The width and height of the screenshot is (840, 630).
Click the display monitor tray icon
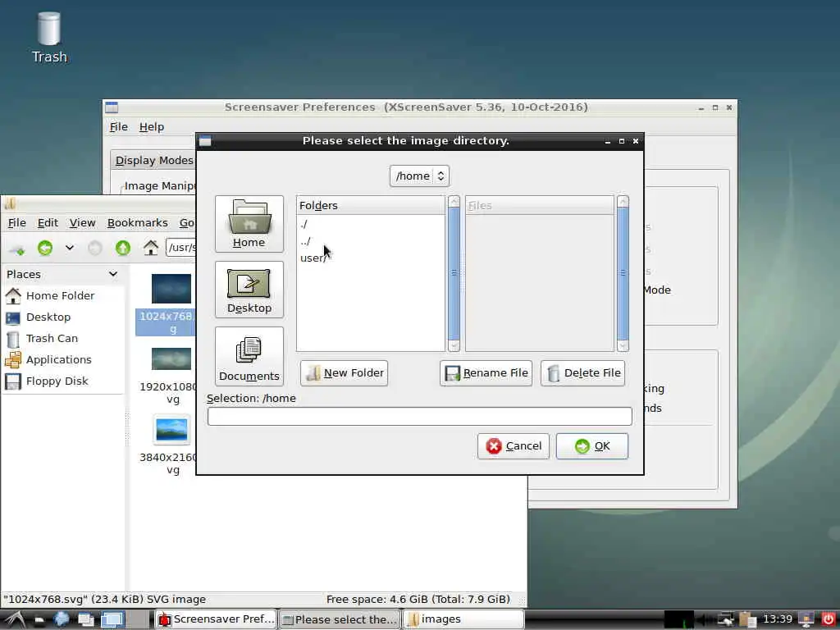pos(806,620)
